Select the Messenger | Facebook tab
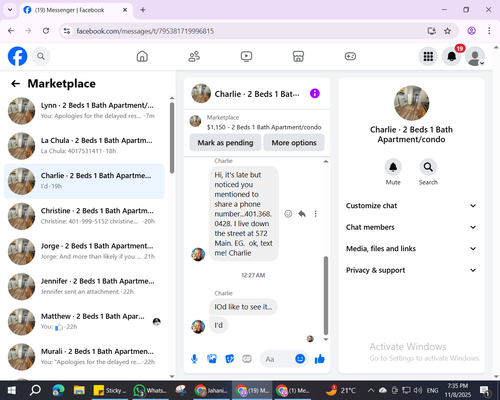The height and width of the screenshot is (400, 500). pos(76,10)
